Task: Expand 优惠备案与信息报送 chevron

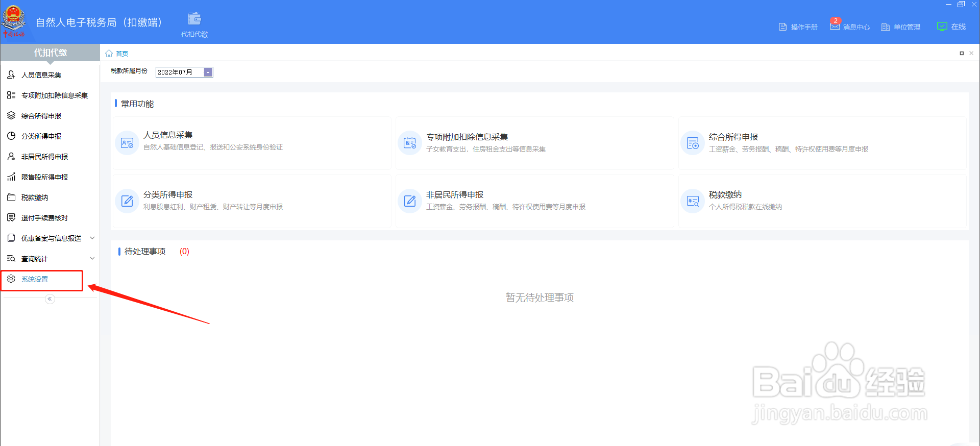Action: (x=92, y=238)
